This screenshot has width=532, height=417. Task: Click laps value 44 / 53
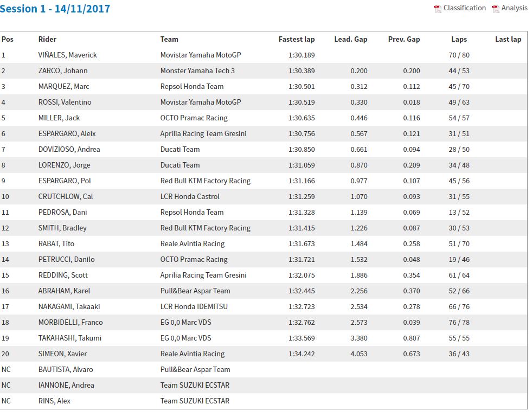click(x=459, y=71)
